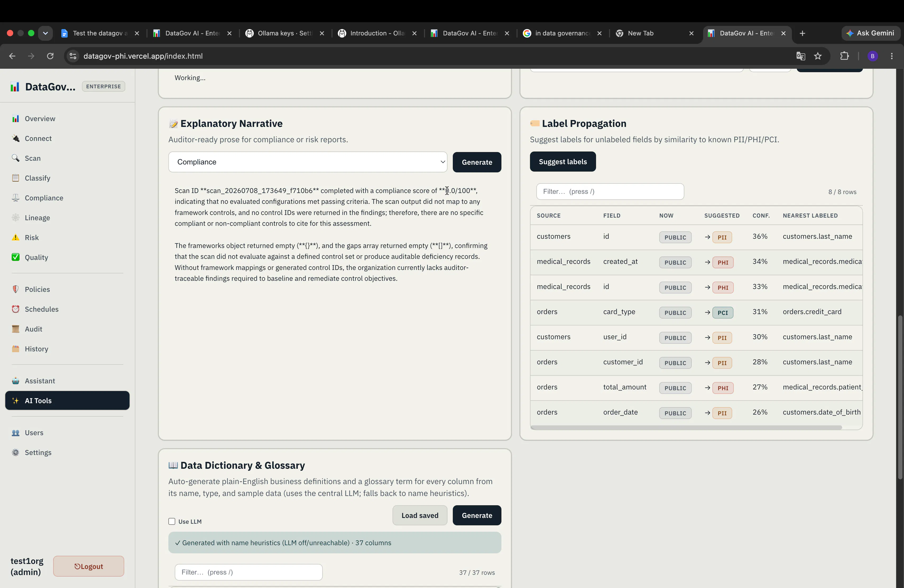Click the DataGov bar chart logo
This screenshot has height=588, width=904.
point(15,87)
